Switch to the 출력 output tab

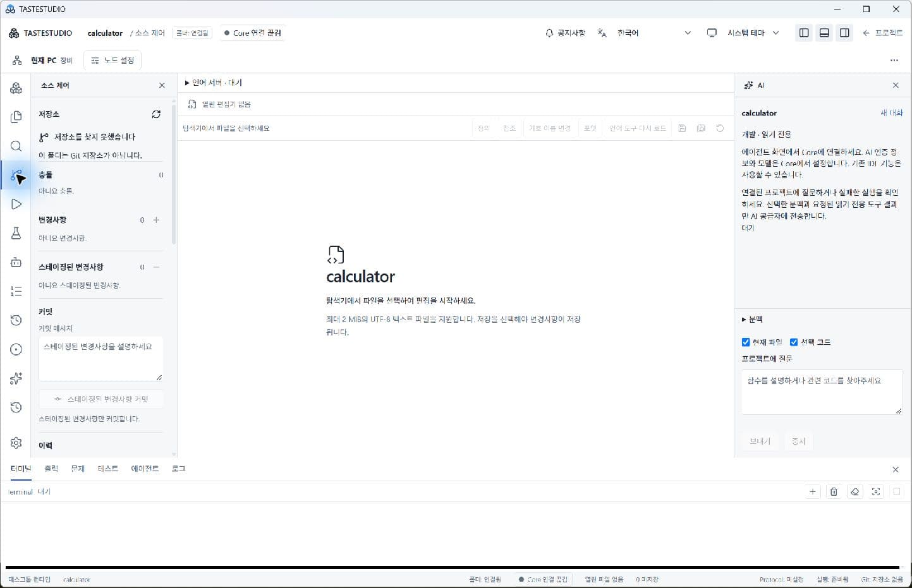(51, 469)
